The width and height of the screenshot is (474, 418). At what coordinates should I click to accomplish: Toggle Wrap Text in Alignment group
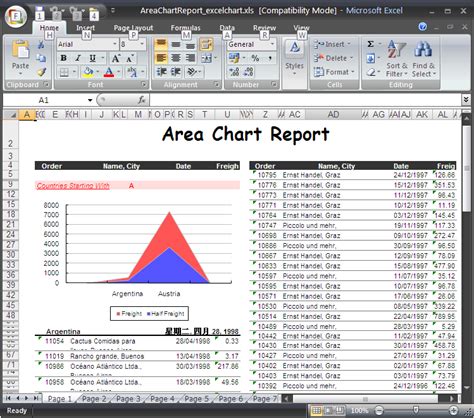(x=206, y=44)
